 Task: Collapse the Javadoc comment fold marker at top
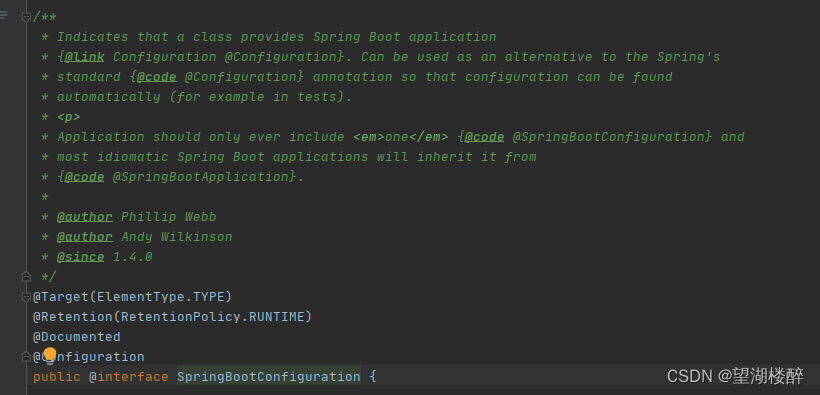tap(26, 17)
